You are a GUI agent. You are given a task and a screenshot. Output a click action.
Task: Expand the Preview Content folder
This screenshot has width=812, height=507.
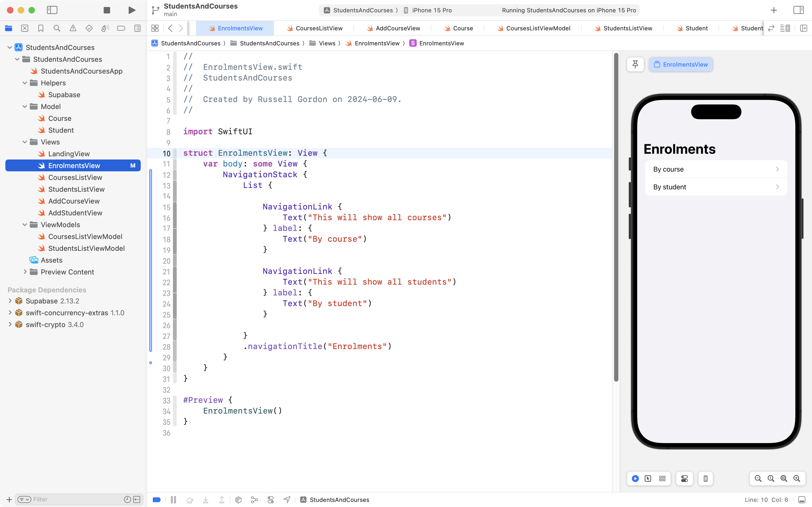[x=25, y=272]
